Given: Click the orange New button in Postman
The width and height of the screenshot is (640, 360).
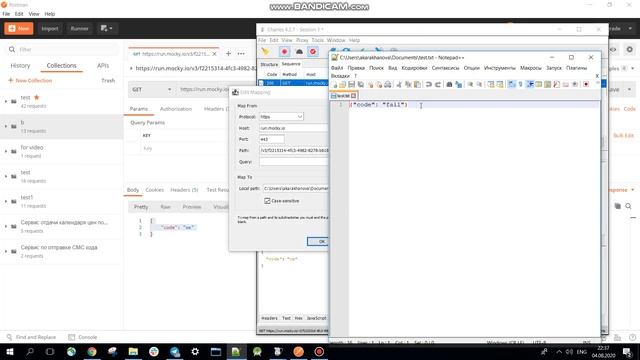Looking at the screenshot, I should [x=19, y=29].
